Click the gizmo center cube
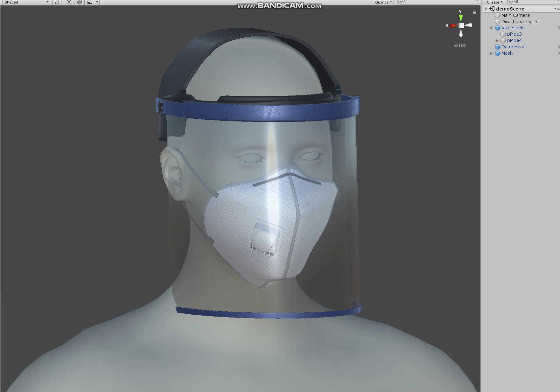Image resolution: width=560 pixels, height=392 pixels. click(x=461, y=25)
